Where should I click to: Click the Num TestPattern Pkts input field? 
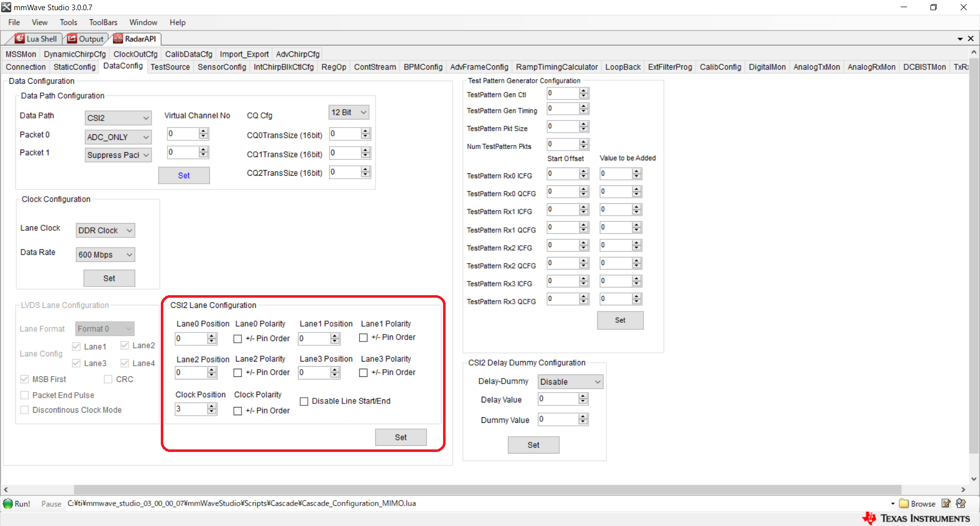pyautogui.click(x=563, y=145)
